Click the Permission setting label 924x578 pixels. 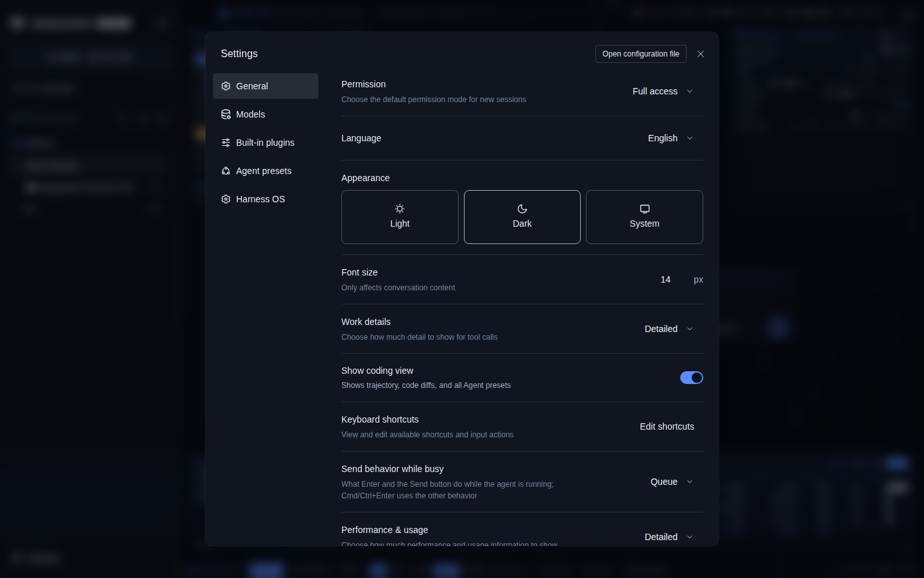point(363,84)
